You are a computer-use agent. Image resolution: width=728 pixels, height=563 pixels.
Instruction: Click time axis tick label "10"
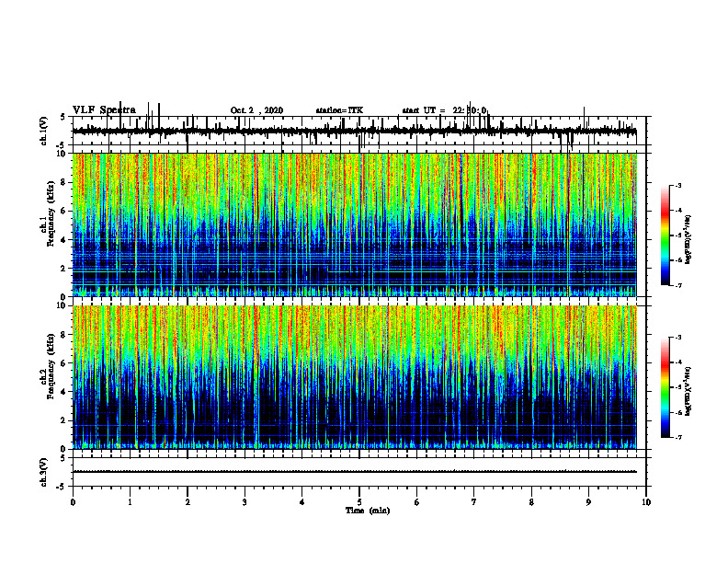pyautogui.click(x=646, y=502)
